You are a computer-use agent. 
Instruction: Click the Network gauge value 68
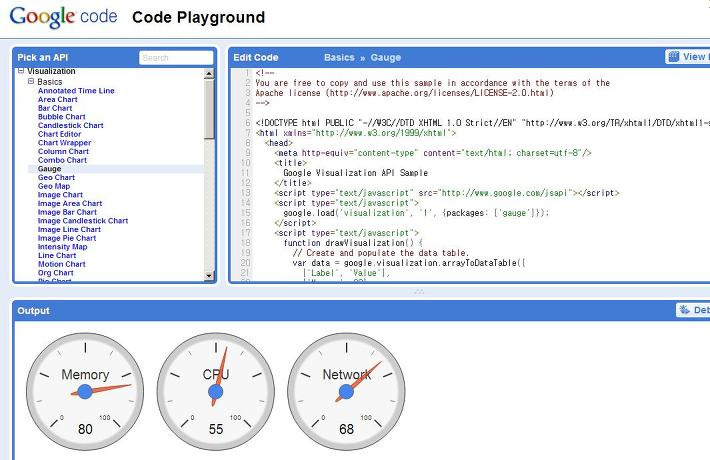click(x=346, y=429)
